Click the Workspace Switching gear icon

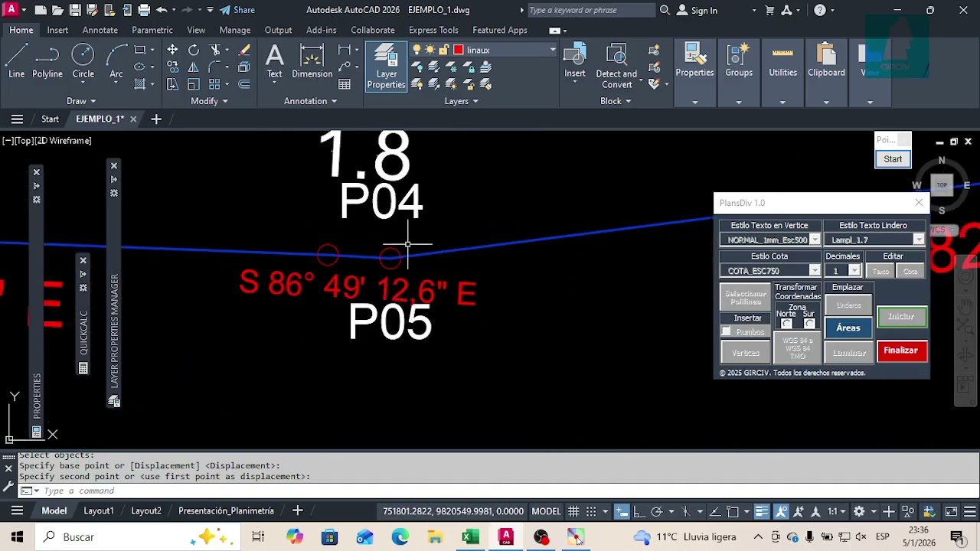(859, 511)
